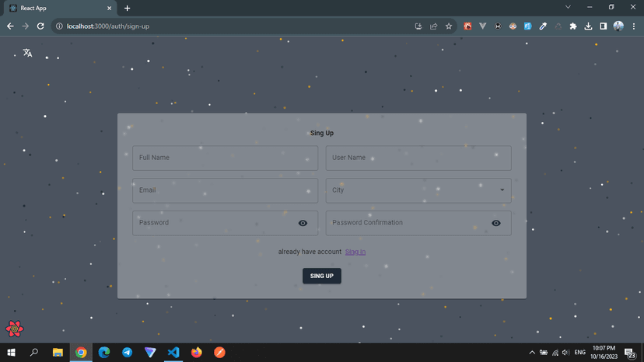
Task: Open the React Query devtools flower icon
Action: [x=15, y=329]
